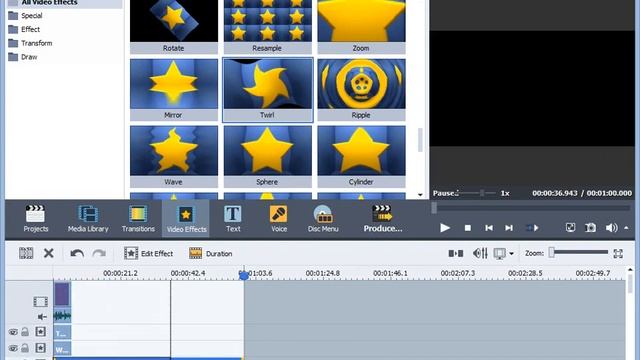Mute the preview volume speaker

click(x=611, y=228)
